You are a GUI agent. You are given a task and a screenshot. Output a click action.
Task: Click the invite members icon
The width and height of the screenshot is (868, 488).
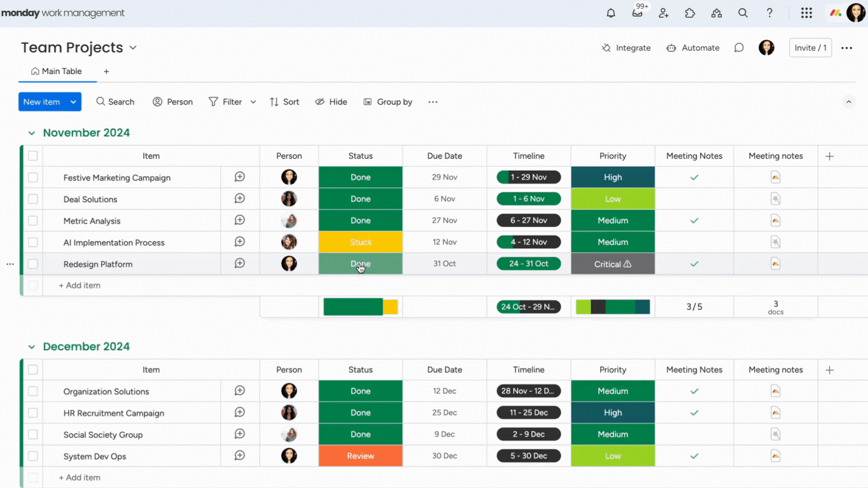coord(663,13)
